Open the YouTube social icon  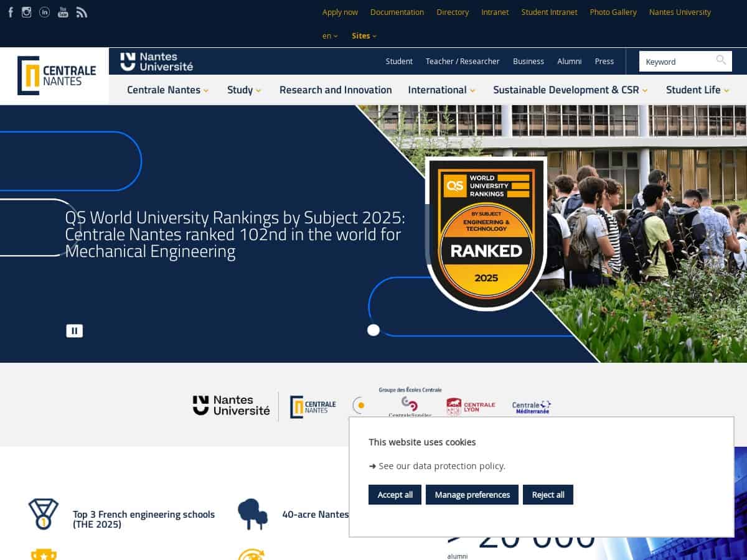tap(63, 12)
